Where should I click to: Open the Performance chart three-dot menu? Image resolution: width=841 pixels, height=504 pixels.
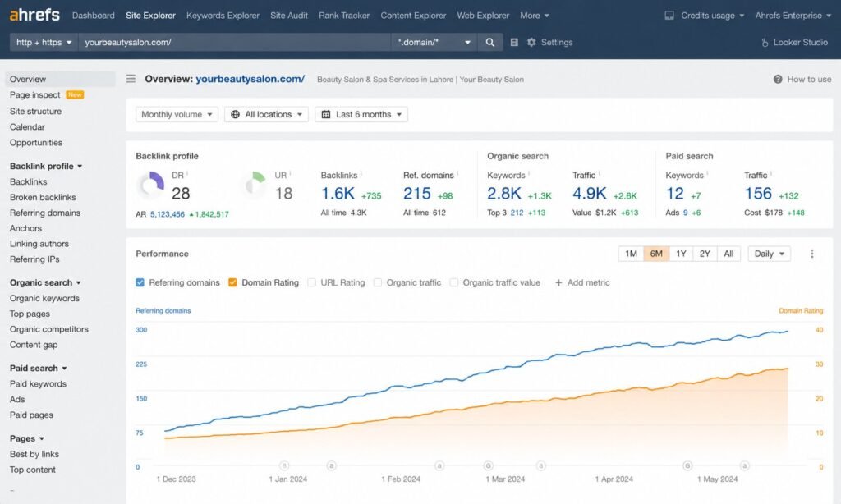[812, 254]
